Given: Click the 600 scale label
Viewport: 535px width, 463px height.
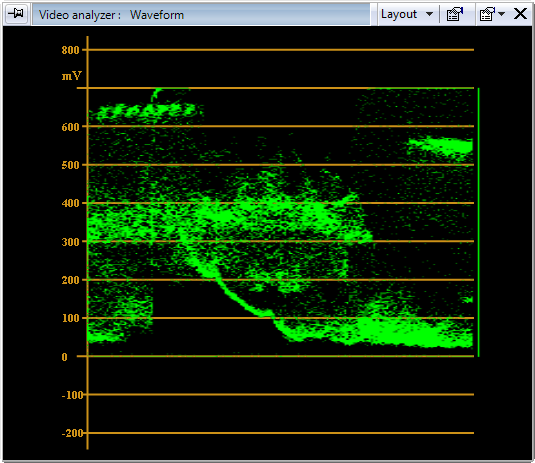Looking at the screenshot, I should (70, 127).
